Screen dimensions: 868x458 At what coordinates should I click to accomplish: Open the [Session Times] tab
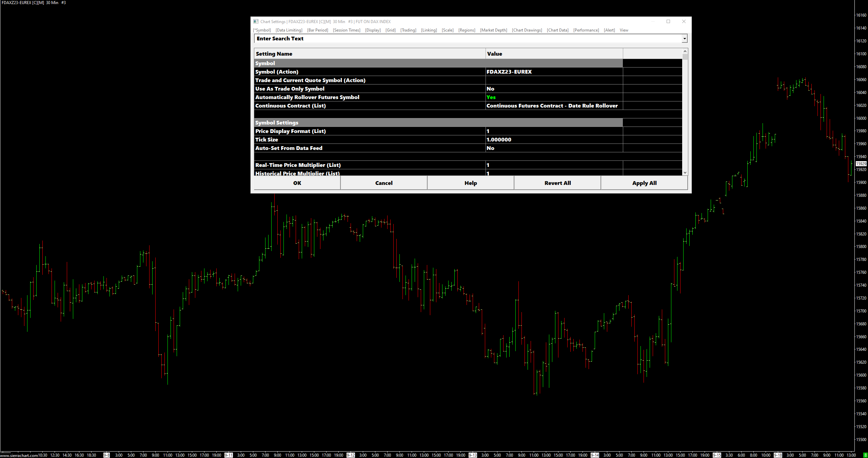(x=347, y=30)
